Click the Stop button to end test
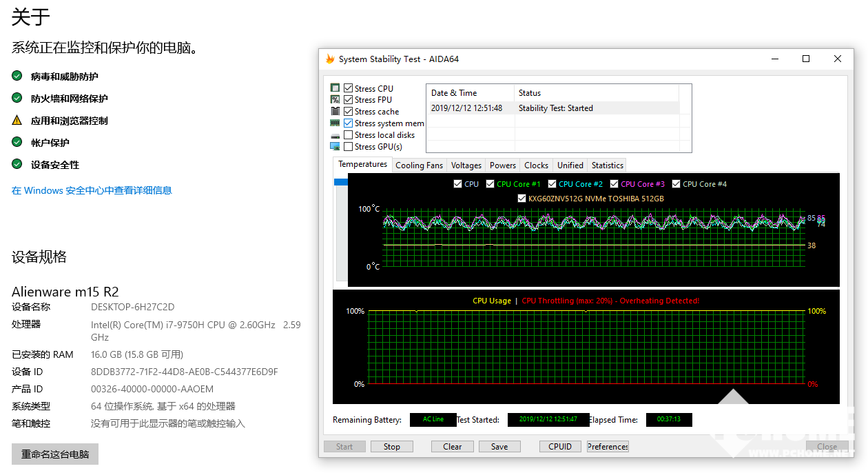Image resolution: width=868 pixels, height=473 pixels. pyautogui.click(x=392, y=446)
